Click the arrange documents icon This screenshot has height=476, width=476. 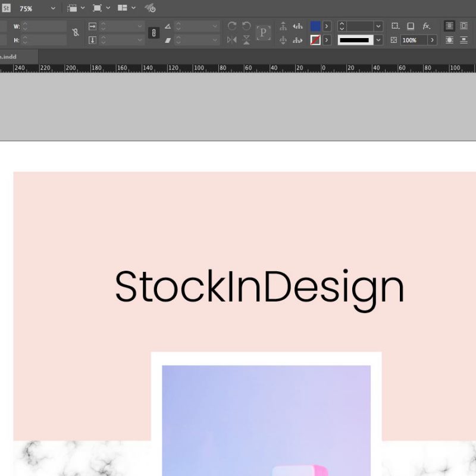point(123,8)
